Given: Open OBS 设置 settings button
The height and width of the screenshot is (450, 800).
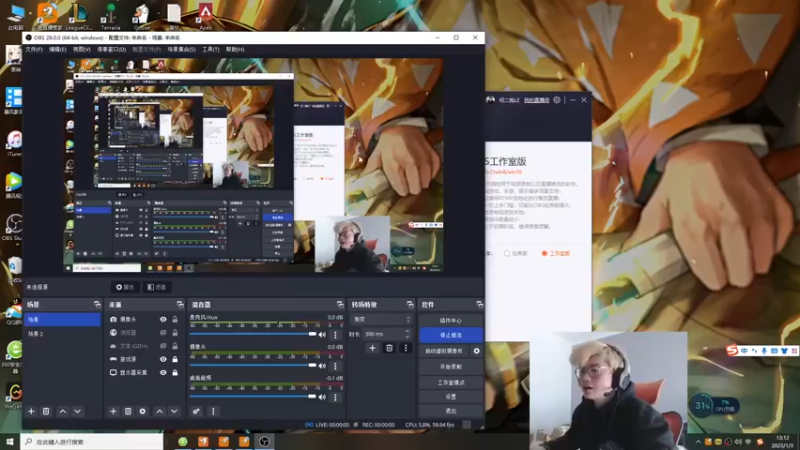Looking at the screenshot, I should click(x=451, y=396).
